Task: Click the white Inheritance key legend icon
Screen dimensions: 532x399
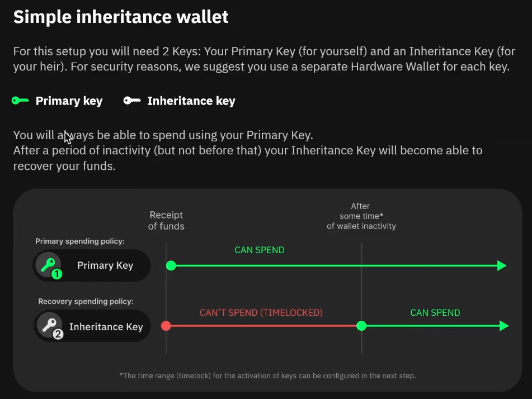Action: (x=132, y=101)
